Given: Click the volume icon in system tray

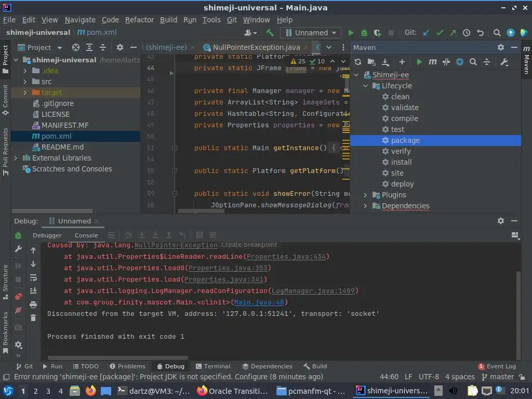Looking at the screenshot, I should click(x=453, y=391).
